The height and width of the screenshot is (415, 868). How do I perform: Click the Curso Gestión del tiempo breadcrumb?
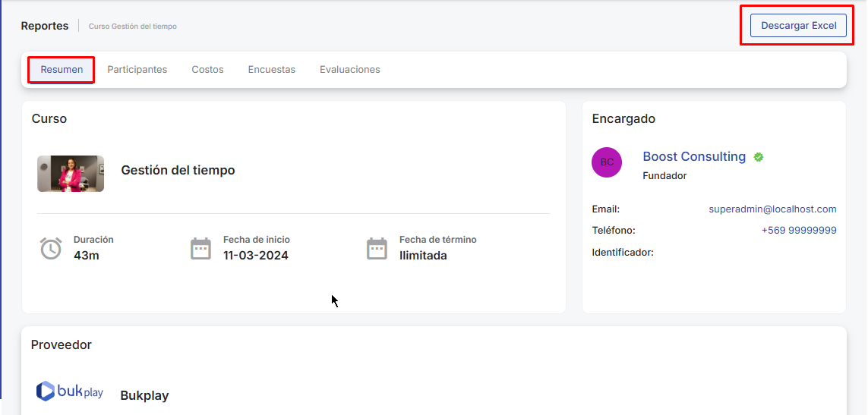click(x=133, y=27)
